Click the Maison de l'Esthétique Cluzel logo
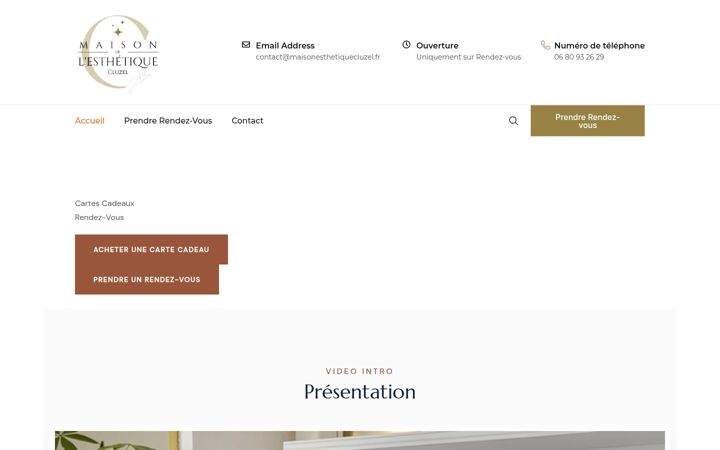This screenshot has width=720, height=450. 118,52
